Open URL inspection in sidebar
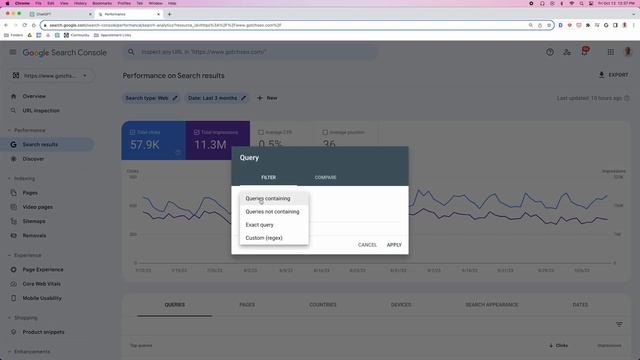This screenshot has width=640, height=360. 41,111
